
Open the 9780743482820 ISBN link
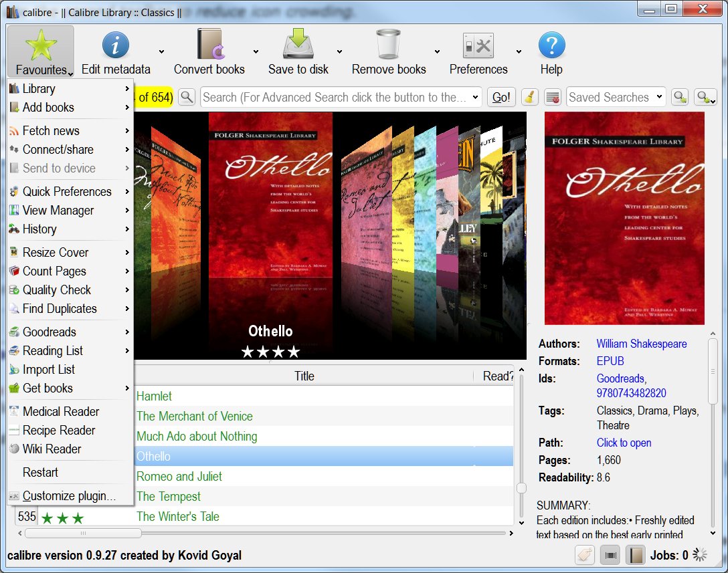tap(631, 393)
